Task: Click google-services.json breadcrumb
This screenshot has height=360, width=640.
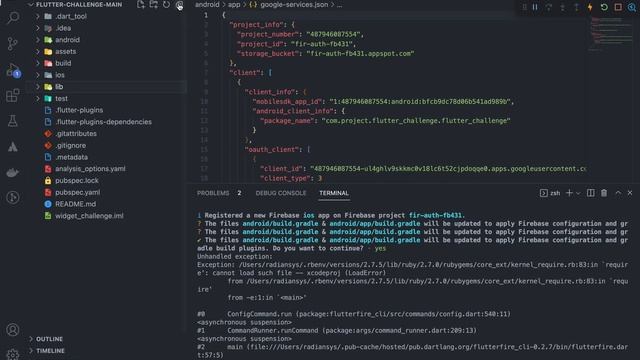Action: point(294,5)
